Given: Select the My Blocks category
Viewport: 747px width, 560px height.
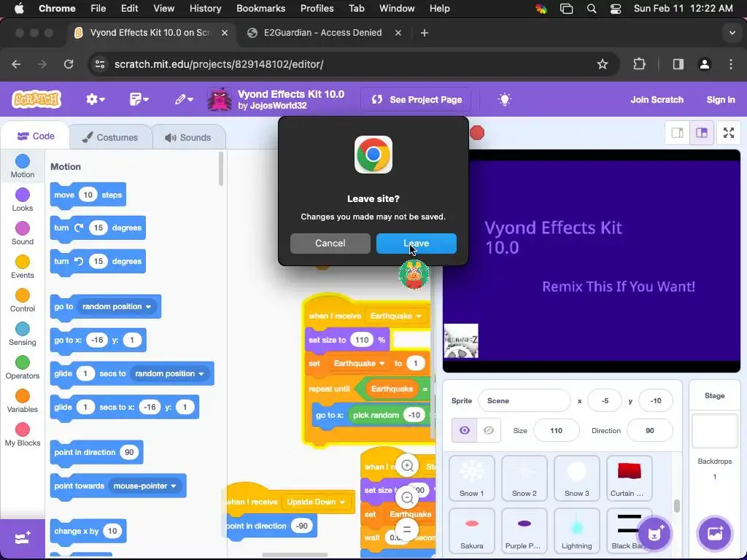Looking at the screenshot, I should [23, 435].
